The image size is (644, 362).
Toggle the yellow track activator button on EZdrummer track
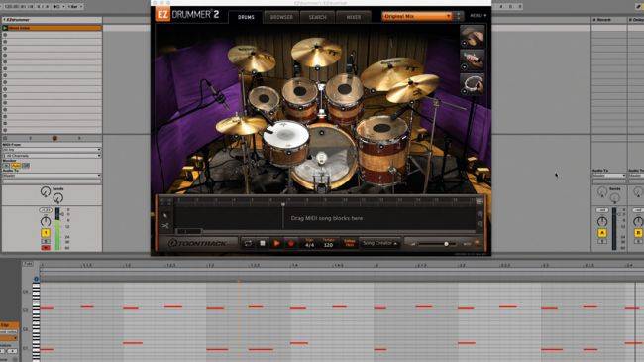(x=46, y=233)
